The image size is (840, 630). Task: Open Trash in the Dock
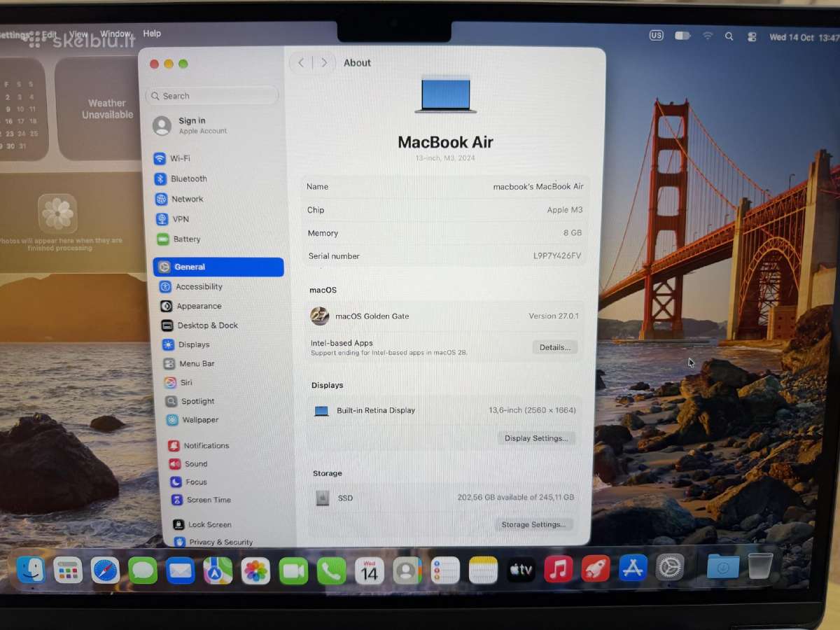pyautogui.click(x=760, y=566)
